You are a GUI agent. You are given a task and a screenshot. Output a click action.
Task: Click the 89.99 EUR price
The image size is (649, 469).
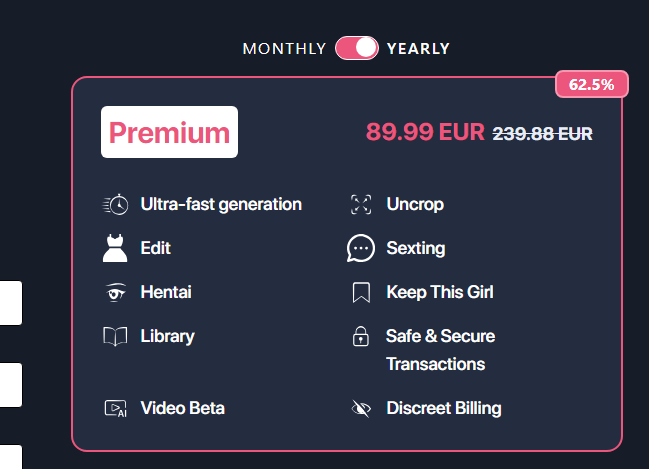425,132
